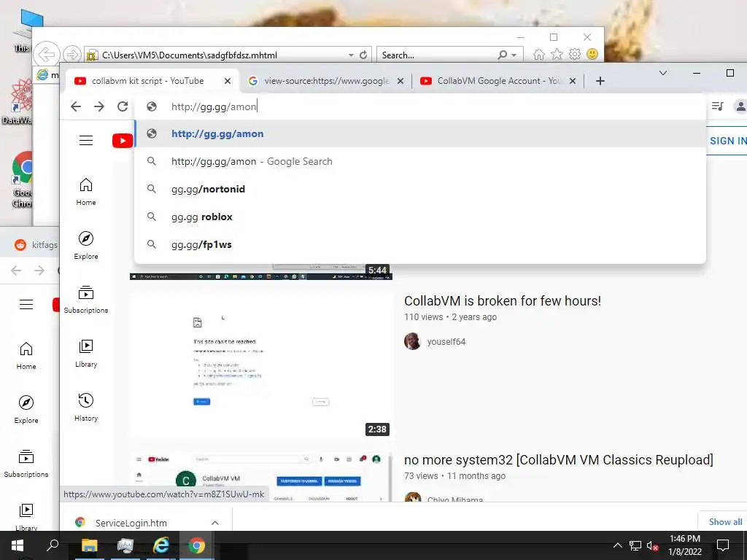Close the 'CollabVM Google Account' tab
The image size is (747, 560).
(x=573, y=81)
